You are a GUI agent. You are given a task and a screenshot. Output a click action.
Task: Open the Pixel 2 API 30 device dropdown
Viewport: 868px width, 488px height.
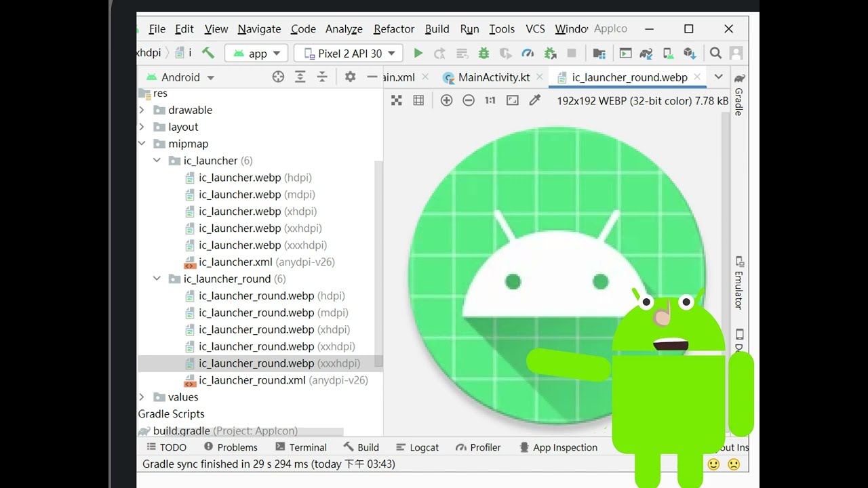pos(349,54)
